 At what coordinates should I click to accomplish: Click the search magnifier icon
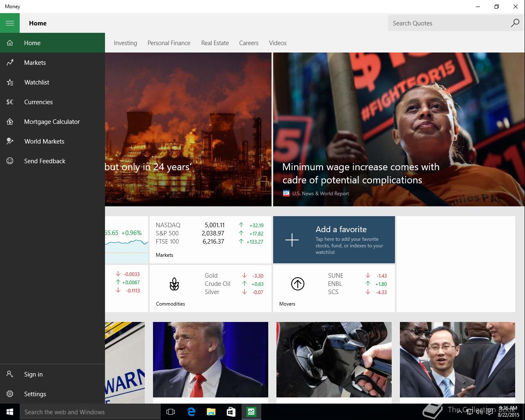pos(515,23)
